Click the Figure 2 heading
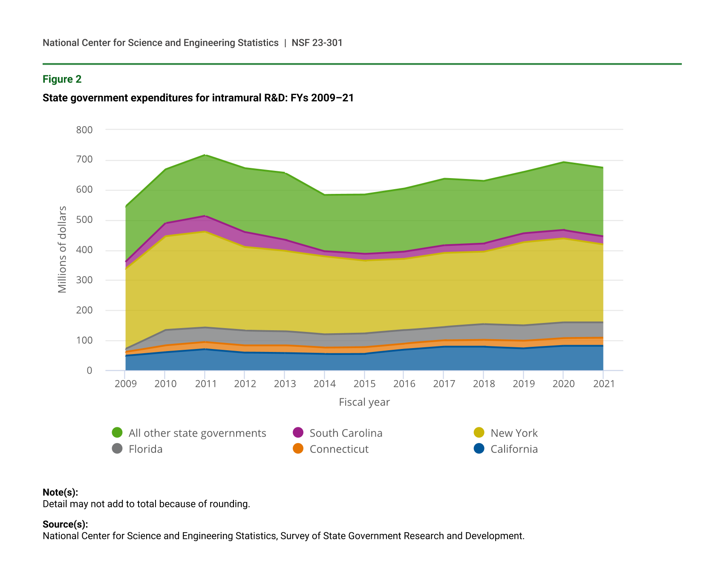The width and height of the screenshot is (724, 588). 62,79
